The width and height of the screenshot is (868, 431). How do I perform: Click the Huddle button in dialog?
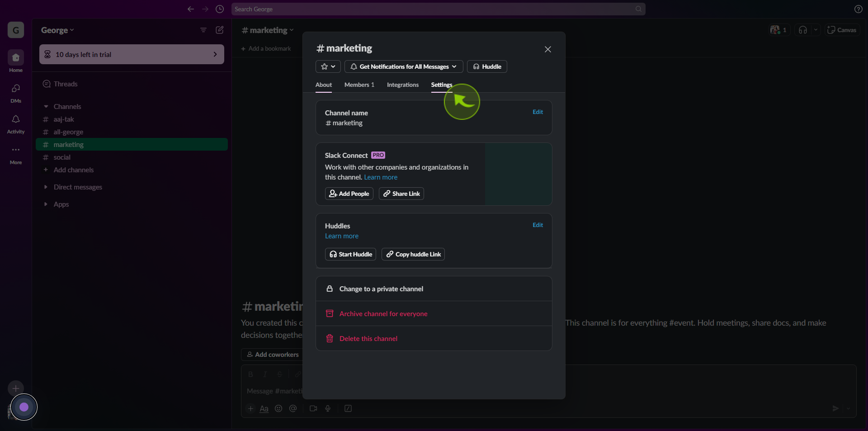487,66
